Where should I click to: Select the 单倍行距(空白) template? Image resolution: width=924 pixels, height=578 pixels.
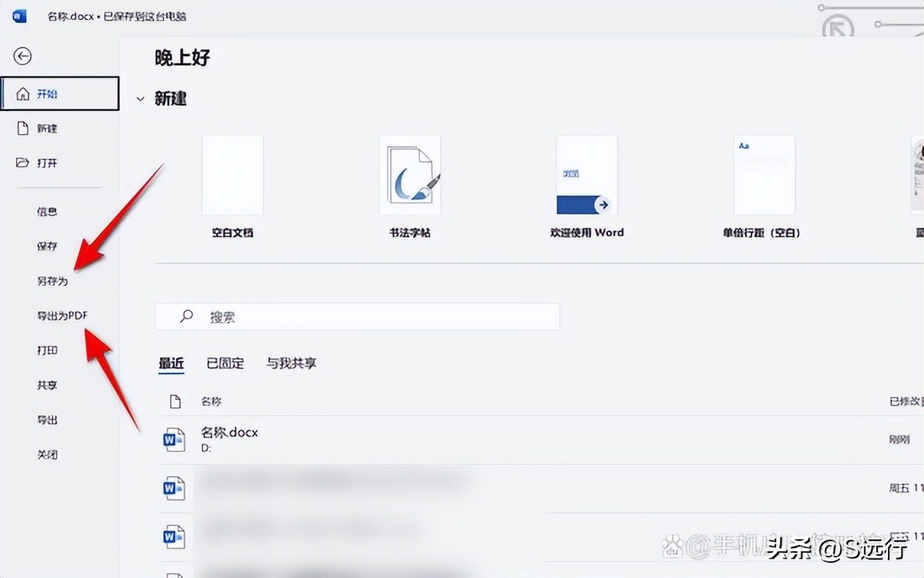(x=764, y=174)
